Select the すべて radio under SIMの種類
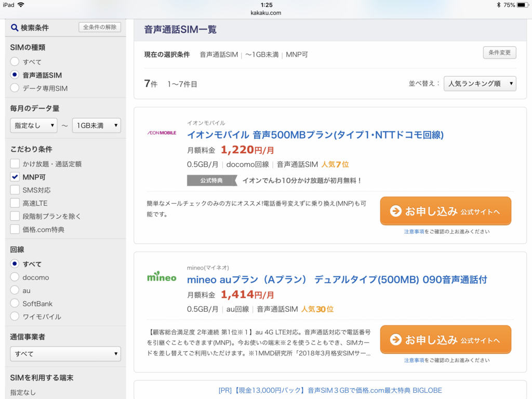Image resolution: width=532 pixels, height=399 pixels. point(15,61)
